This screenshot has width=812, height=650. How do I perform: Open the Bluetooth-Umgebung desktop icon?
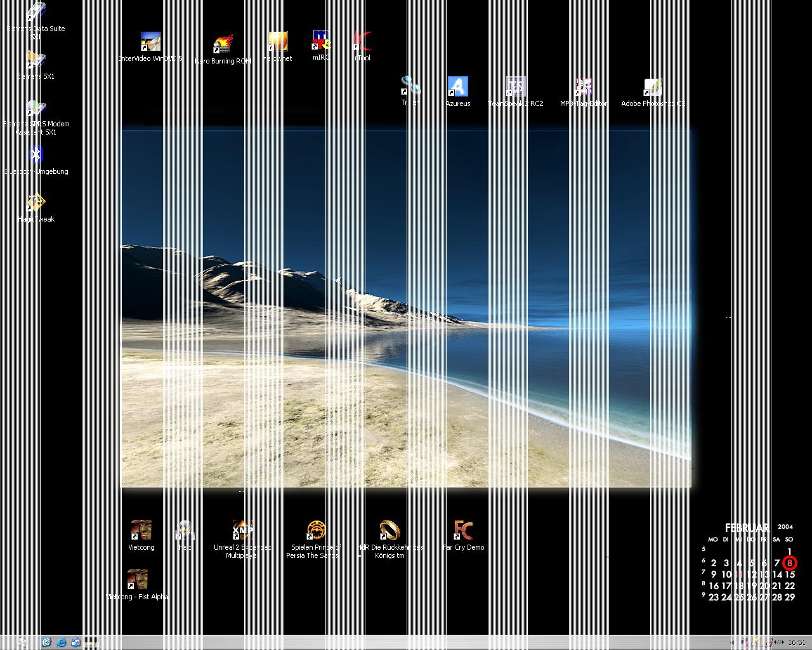36,155
